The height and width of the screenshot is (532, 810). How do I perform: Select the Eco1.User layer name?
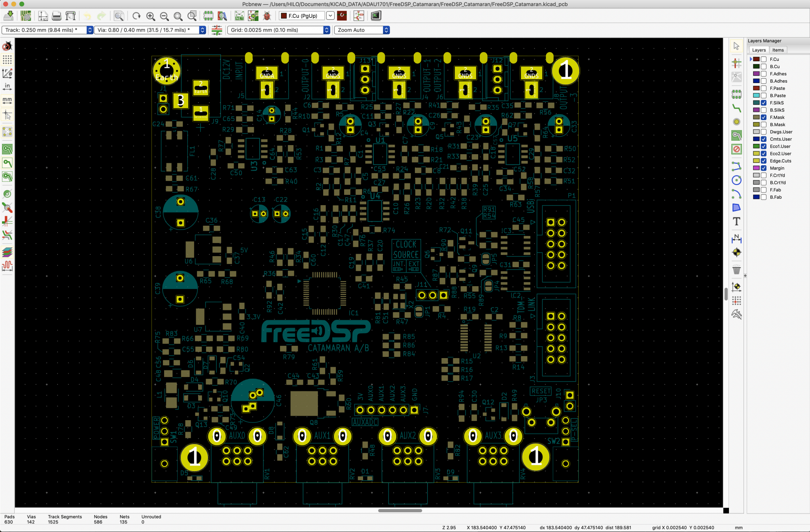click(780, 146)
